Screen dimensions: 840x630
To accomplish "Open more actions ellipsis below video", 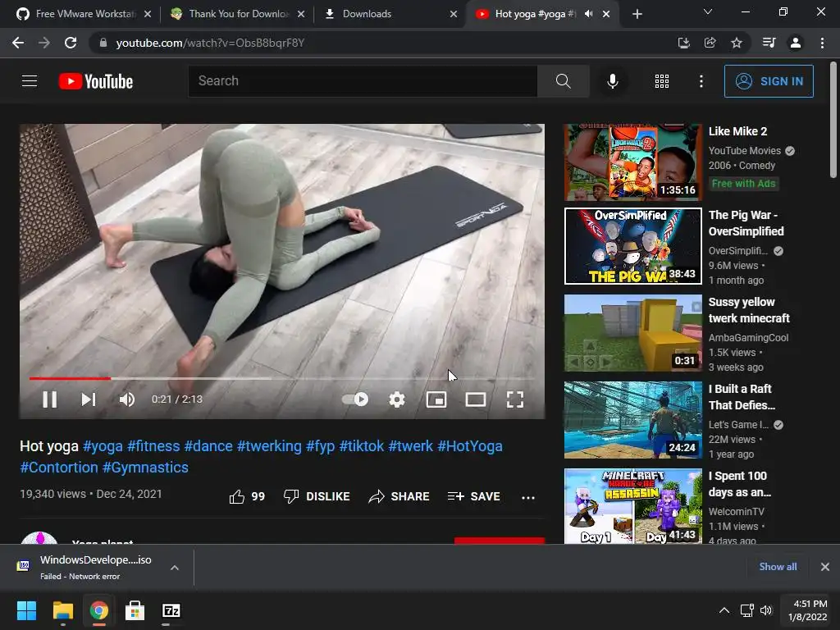I will (528, 497).
